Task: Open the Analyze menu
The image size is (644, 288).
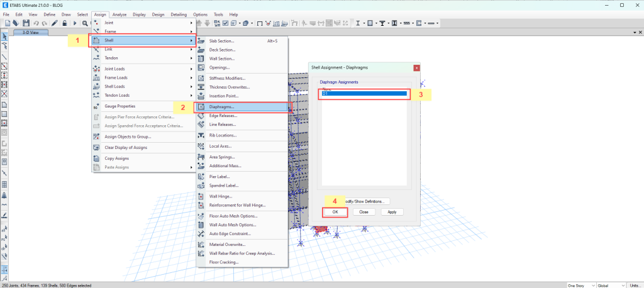Action: [x=118, y=14]
